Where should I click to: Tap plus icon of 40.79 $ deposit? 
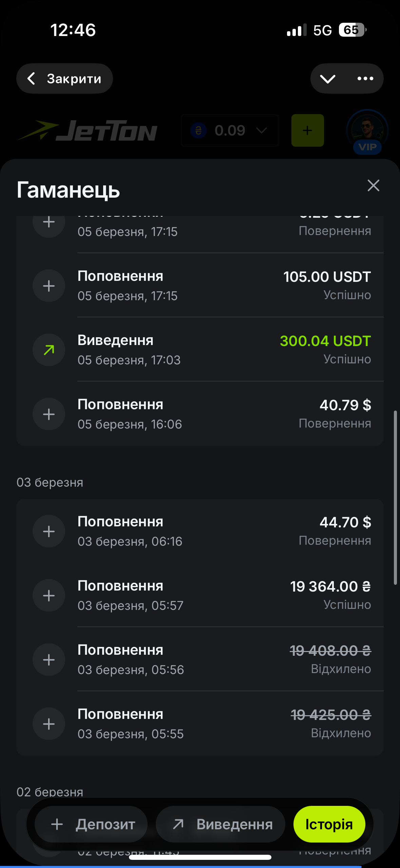49,414
